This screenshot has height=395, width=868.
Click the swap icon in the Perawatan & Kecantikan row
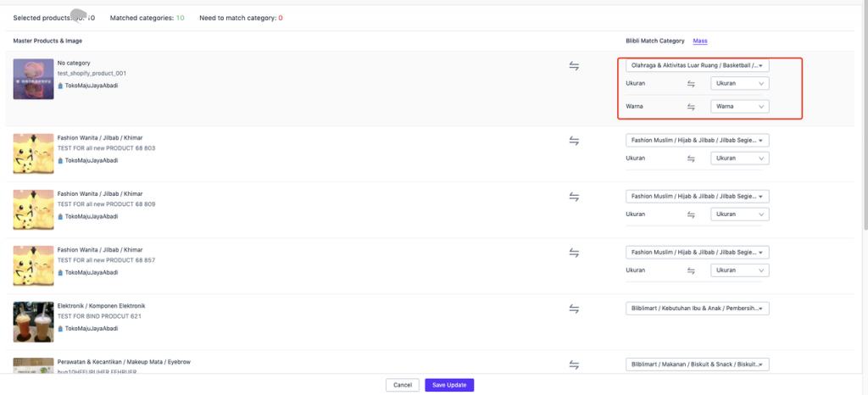(574, 364)
